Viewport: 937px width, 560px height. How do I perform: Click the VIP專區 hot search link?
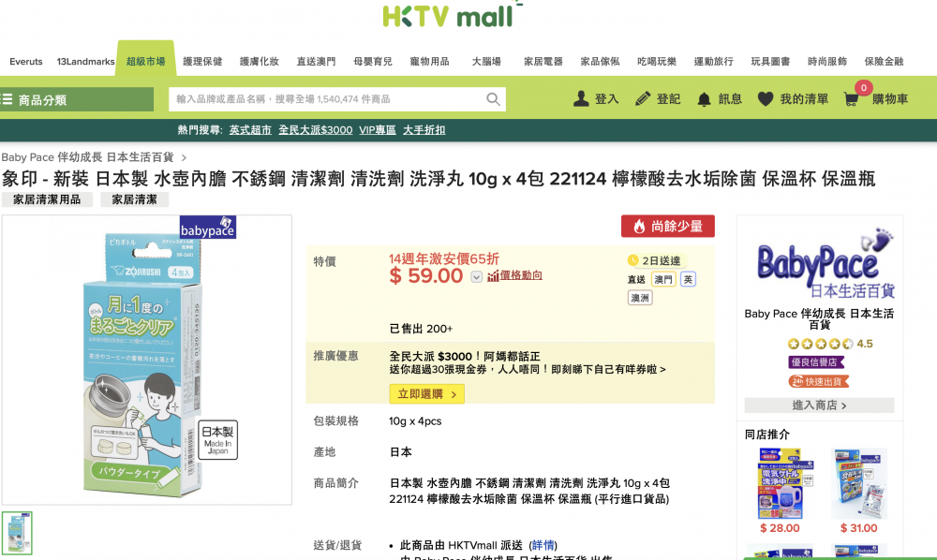tap(378, 130)
